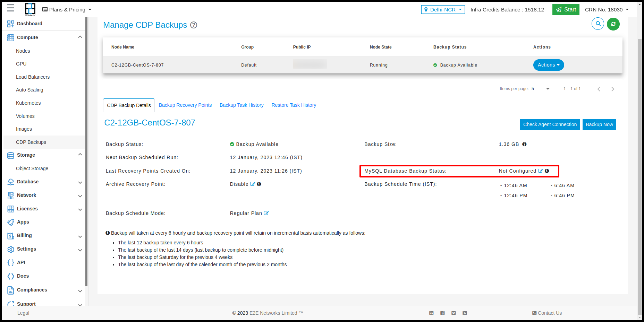Viewport: 644px width, 322px height.
Task: Open the Delhi-NCR region dropdown
Action: tap(443, 10)
